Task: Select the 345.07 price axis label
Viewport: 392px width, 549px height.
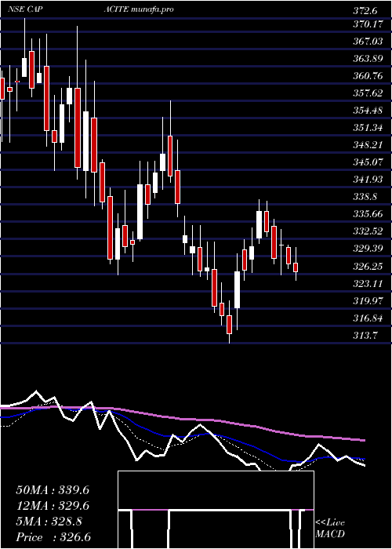Action: click(x=368, y=162)
